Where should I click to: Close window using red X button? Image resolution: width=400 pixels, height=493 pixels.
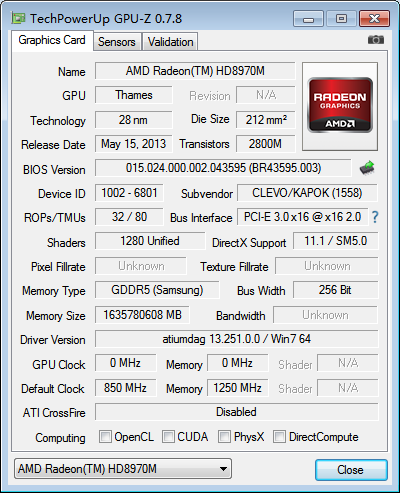(x=374, y=18)
